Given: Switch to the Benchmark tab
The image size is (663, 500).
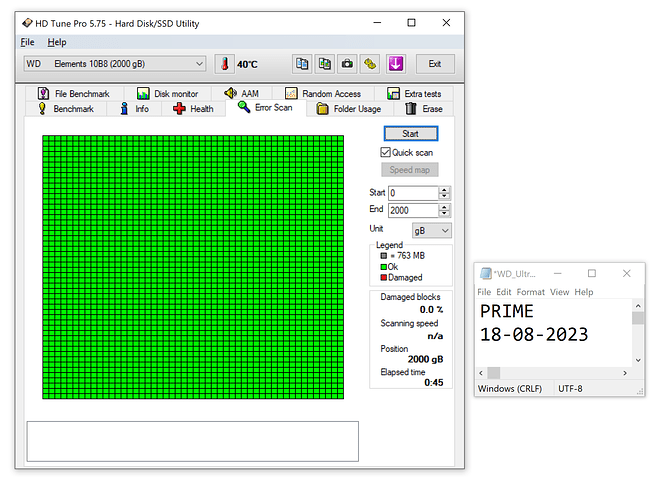Looking at the screenshot, I should 66,109.
